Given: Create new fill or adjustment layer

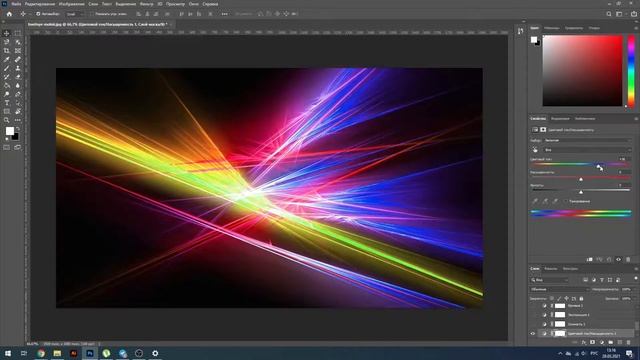Looking at the screenshot, I should 602,342.
